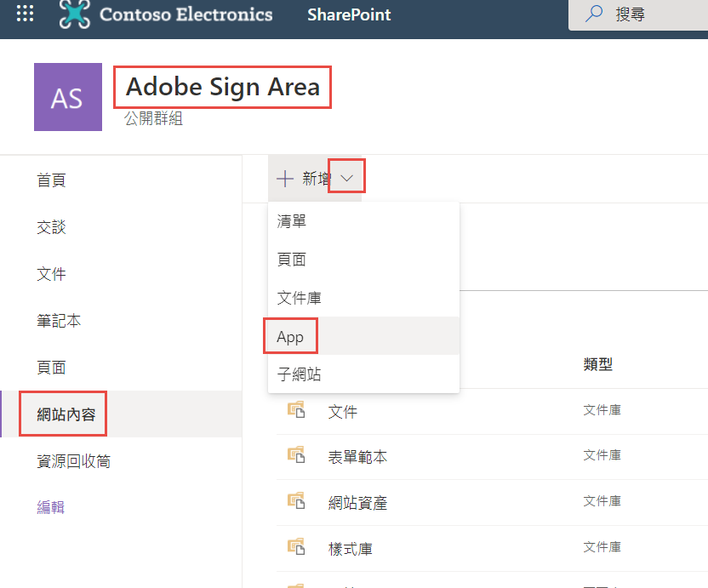
Task: Click the 編輯 navigation link
Action: pyautogui.click(x=51, y=508)
